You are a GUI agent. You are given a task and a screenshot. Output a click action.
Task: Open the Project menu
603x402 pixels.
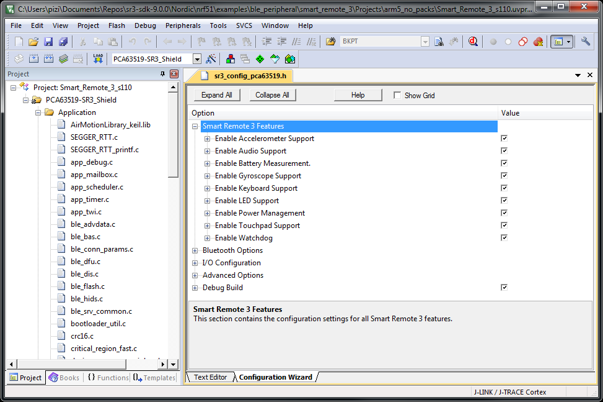(88, 25)
